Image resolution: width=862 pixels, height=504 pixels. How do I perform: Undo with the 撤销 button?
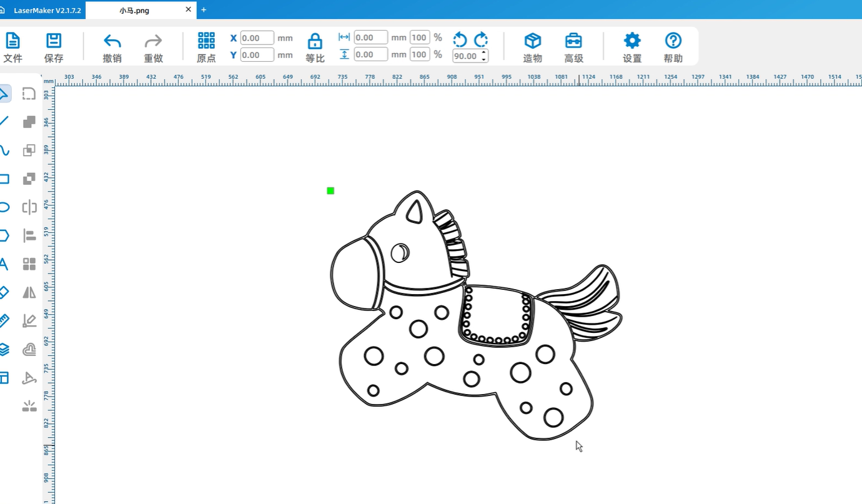tap(112, 47)
